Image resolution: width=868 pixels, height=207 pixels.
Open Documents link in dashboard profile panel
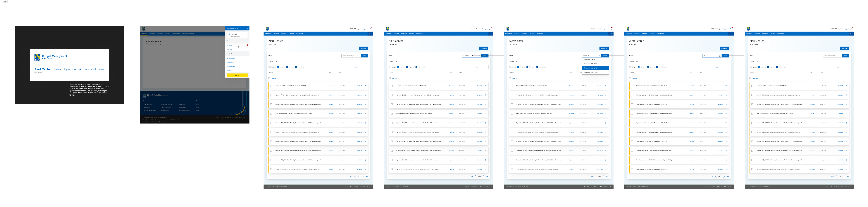229,70
